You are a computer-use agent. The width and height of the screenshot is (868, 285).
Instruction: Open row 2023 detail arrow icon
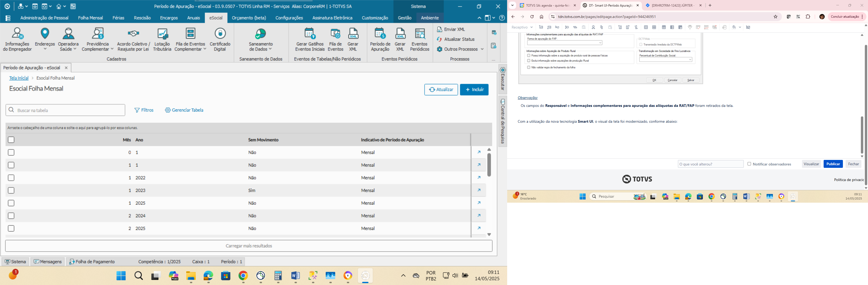coord(479,190)
